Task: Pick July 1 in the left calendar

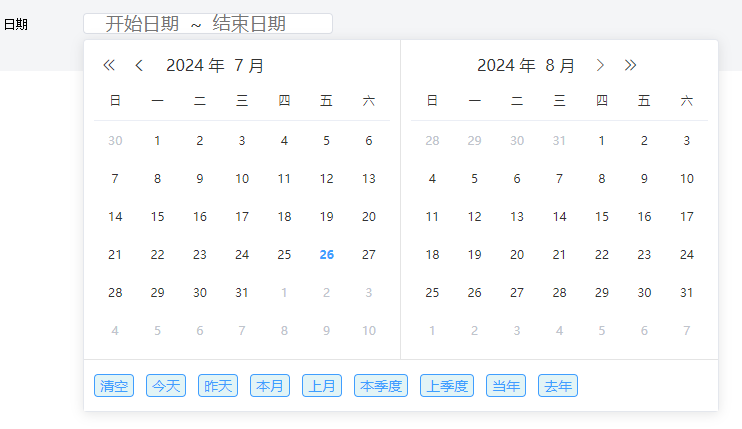Action: (x=157, y=140)
